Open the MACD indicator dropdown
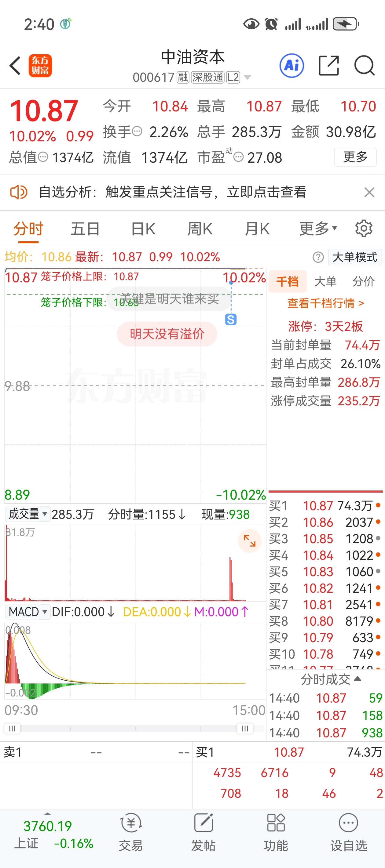Image resolution: width=385 pixels, height=868 pixels. [x=28, y=612]
